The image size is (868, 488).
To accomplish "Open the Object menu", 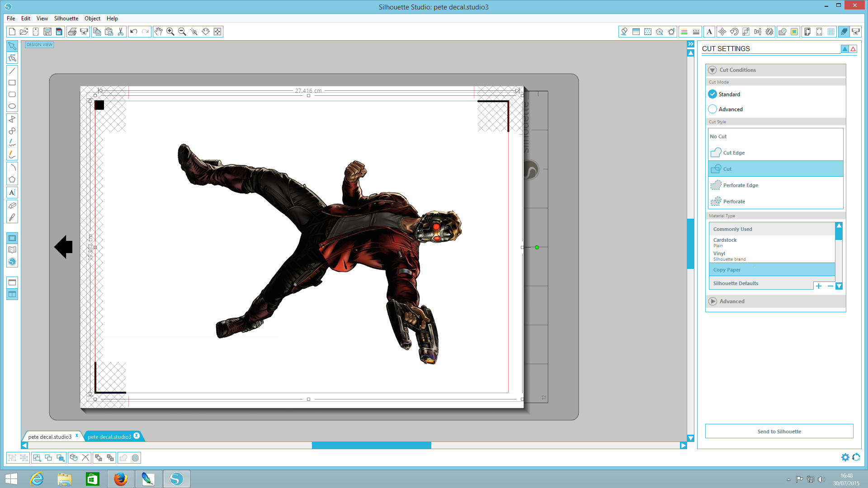I will click(92, 19).
